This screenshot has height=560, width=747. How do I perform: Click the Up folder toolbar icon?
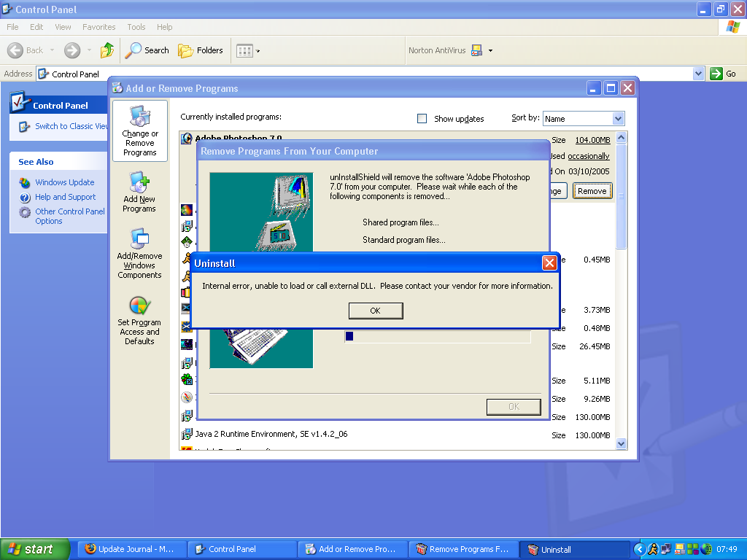point(107,50)
